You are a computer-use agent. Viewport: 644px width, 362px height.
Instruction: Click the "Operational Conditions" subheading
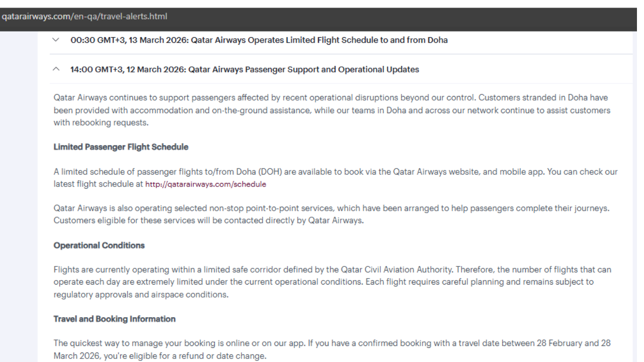coord(99,246)
